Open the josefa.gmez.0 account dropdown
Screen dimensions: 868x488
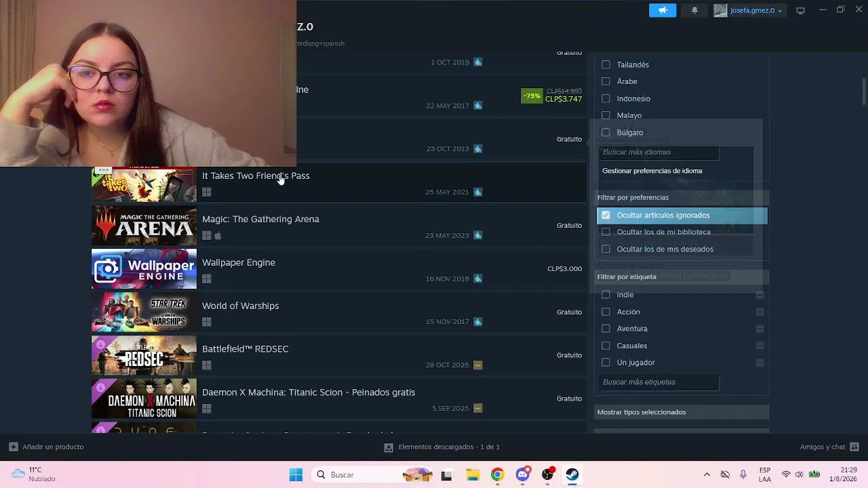[756, 10]
